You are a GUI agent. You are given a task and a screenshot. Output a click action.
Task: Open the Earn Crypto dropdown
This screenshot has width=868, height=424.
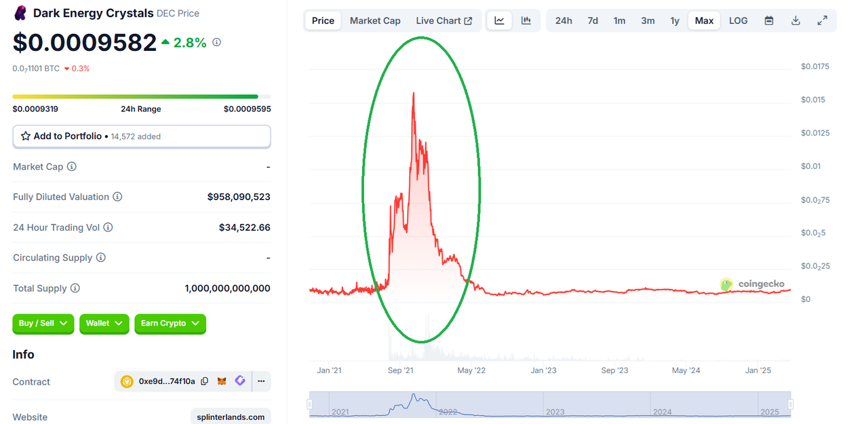coord(170,324)
